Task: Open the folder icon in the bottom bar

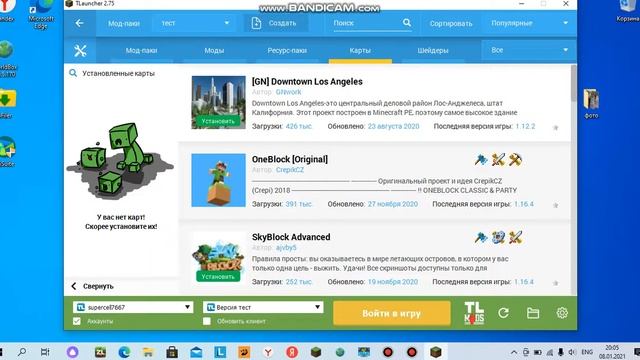Action: (533, 313)
